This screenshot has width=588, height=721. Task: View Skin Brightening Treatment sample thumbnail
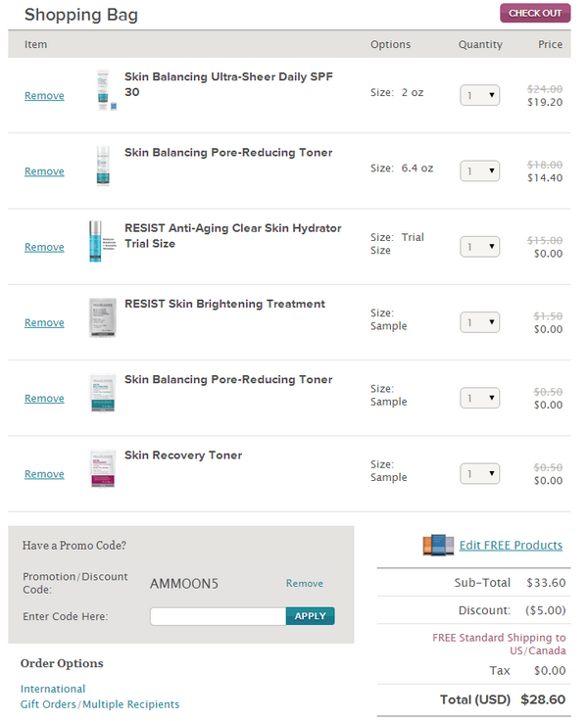point(102,317)
